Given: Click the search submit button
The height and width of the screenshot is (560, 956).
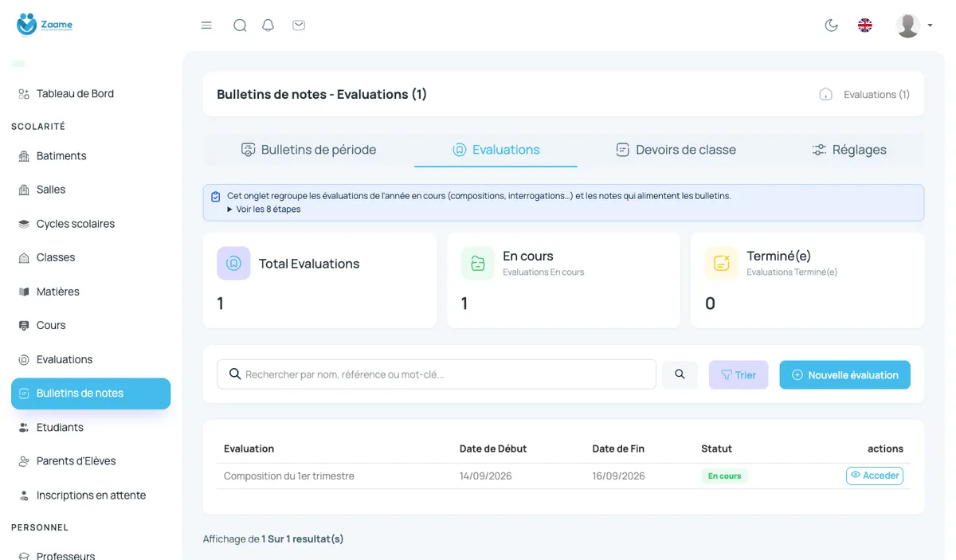Looking at the screenshot, I should (680, 374).
